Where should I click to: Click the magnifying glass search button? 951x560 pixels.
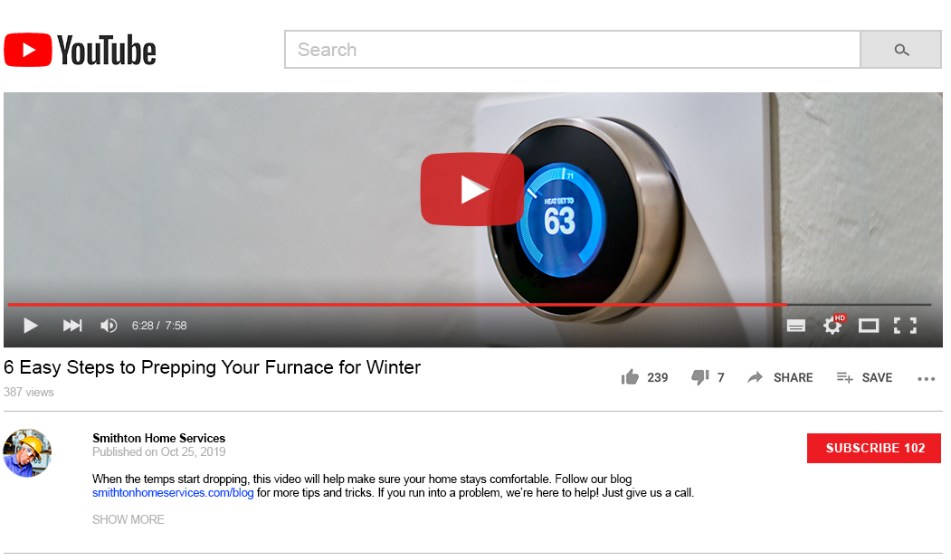point(900,50)
